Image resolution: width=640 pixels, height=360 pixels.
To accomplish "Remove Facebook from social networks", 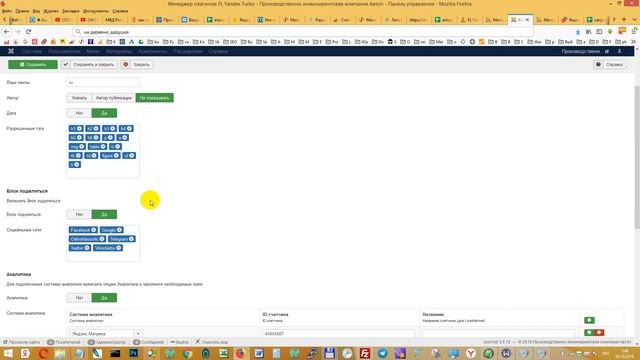I will [93, 230].
